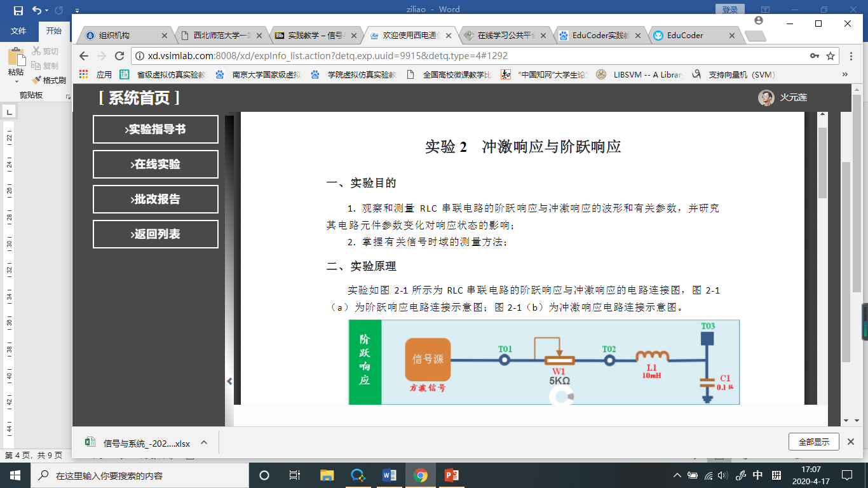The height and width of the screenshot is (488, 868).
Task: Collapse the left sidebar with the arrow handle
Action: click(229, 381)
